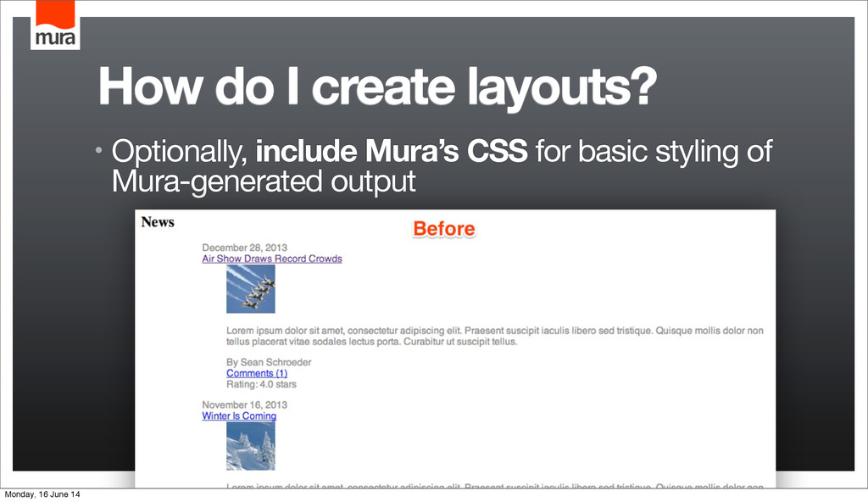The height and width of the screenshot is (502, 868).
Task: Click the News heading
Action: point(158,222)
